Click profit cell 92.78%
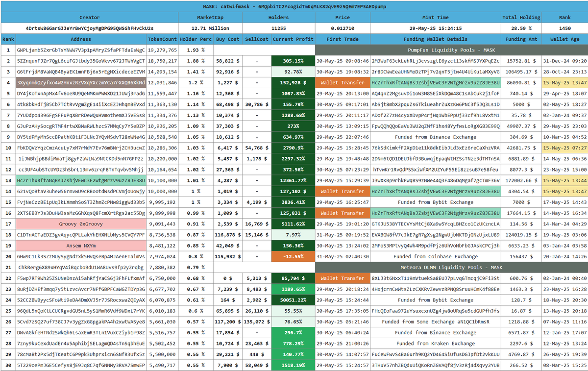 pos(293,72)
